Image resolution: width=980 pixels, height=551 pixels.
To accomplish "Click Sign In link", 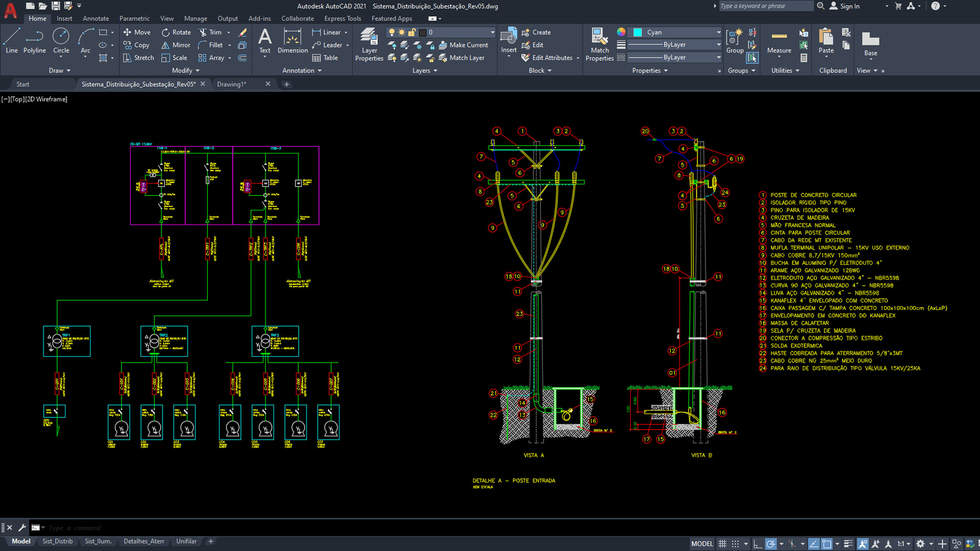I will (849, 6).
